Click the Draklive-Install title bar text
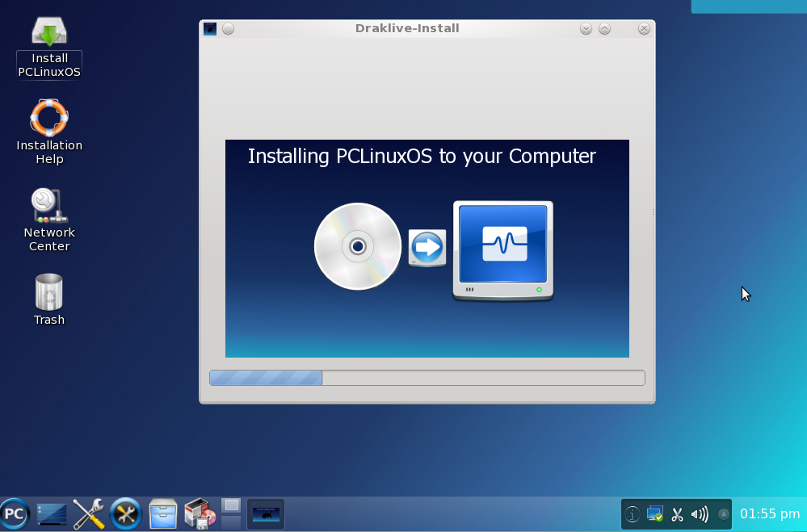The image size is (807, 532). [407, 28]
